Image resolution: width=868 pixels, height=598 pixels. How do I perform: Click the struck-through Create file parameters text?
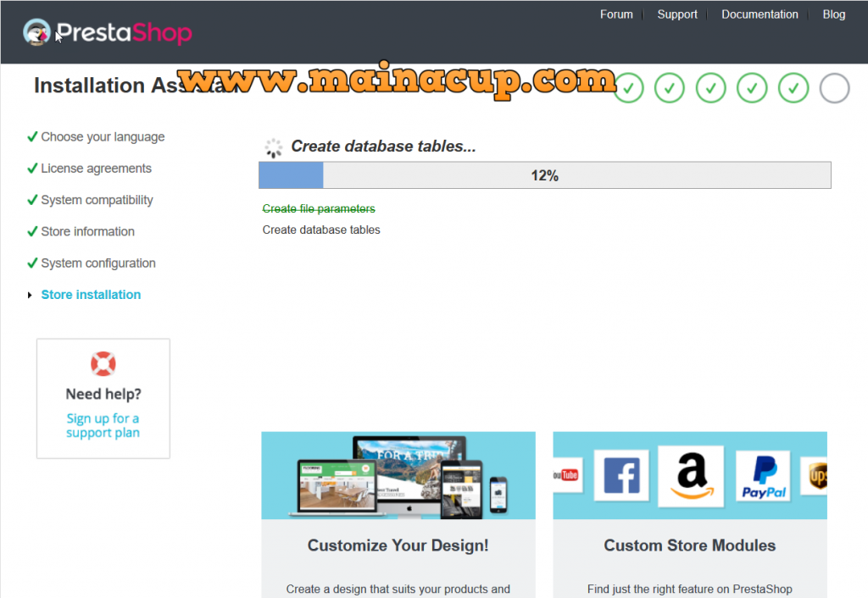coord(319,208)
